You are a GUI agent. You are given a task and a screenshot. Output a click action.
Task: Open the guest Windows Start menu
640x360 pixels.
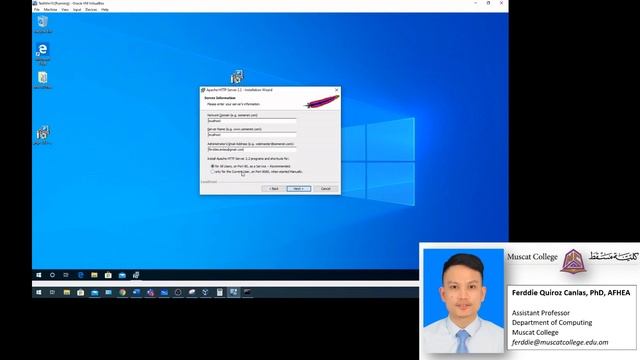pyautogui.click(x=39, y=275)
